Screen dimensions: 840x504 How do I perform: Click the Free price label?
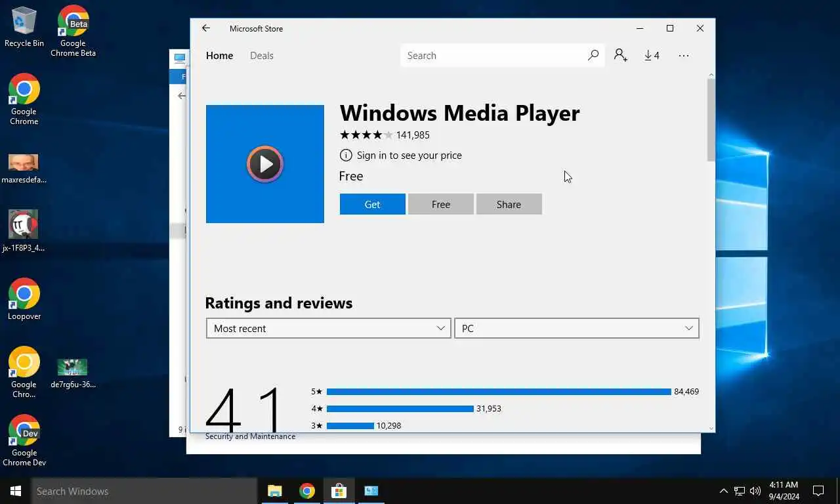point(351,176)
